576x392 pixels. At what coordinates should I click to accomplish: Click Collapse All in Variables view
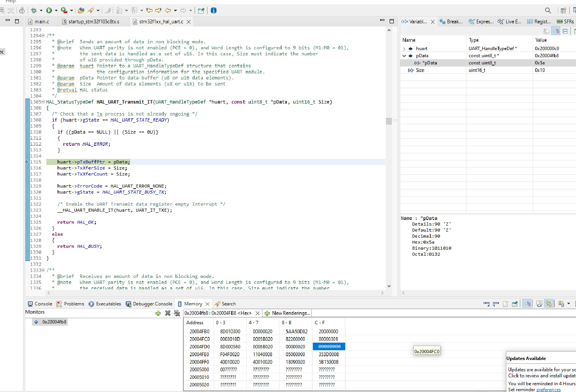(x=565, y=31)
